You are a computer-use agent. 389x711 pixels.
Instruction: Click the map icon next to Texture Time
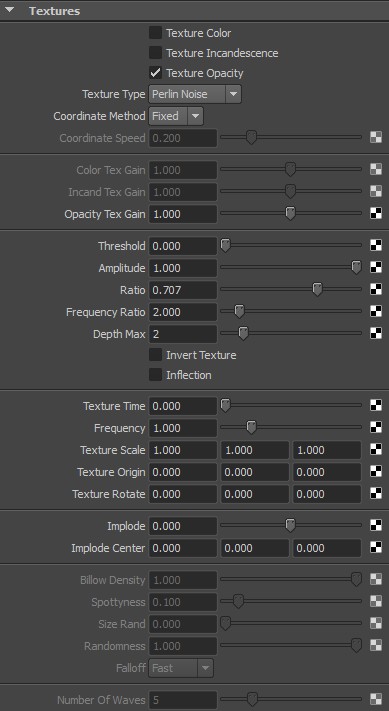pos(376,405)
